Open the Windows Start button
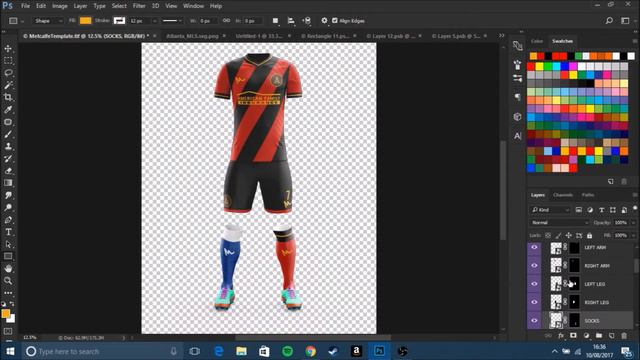Screen dimensions: 640x360 [x=10, y=351]
